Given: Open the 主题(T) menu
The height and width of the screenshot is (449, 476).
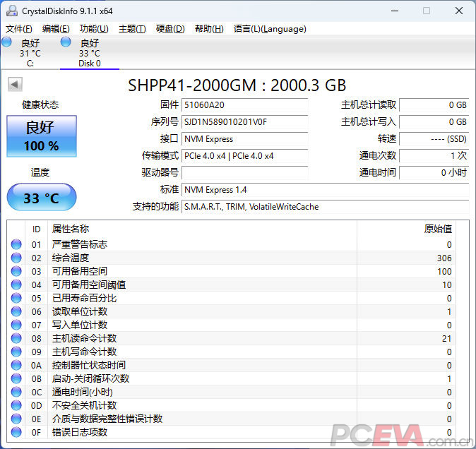Looking at the screenshot, I should [x=132, y=29].
